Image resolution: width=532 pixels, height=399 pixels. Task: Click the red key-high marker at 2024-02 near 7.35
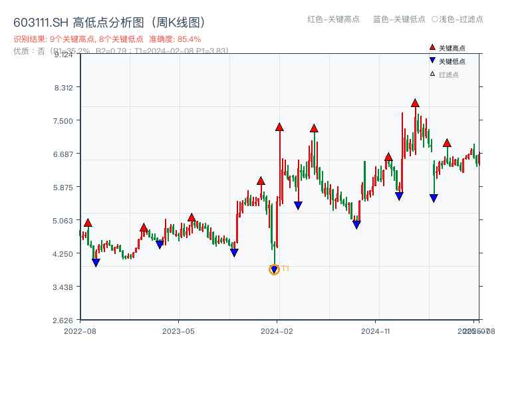tap(279, 127)
